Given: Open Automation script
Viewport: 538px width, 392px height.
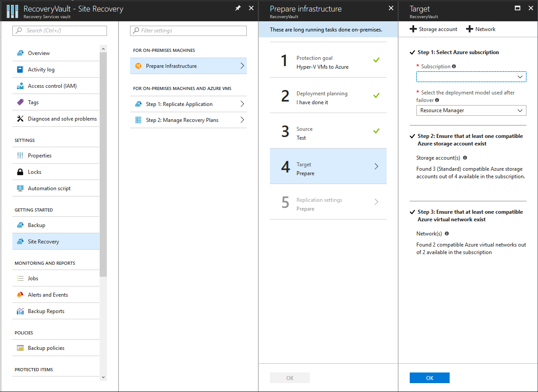Looking at the screenshot, I should (x=56, y=188).
